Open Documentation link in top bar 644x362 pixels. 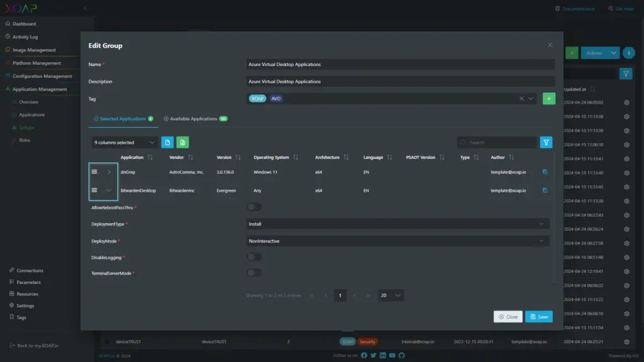coord(575,9)
